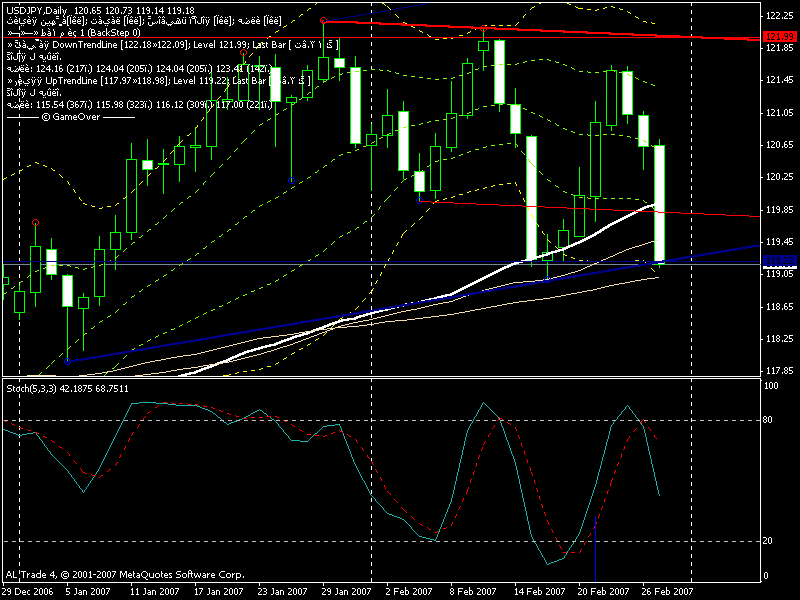The height and width of the screenshot is (600, 800).
Task: Click the blue vertical bar in Stochastic window
Action: click(x=595, y=560)
